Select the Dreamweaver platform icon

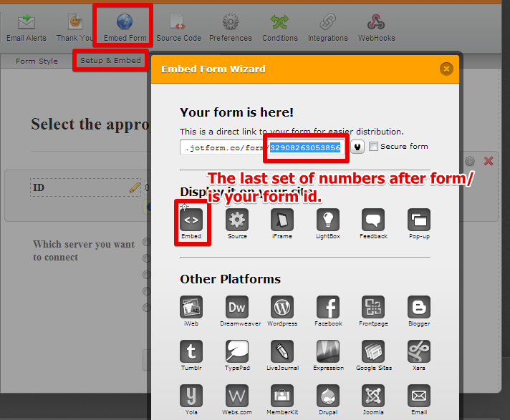[237, 308]
